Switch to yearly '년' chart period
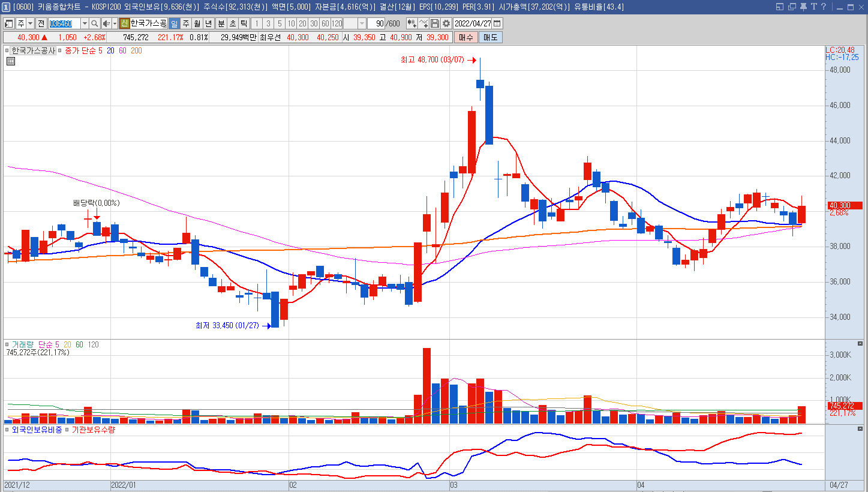868x492 pixels. [x=208, y=23]
